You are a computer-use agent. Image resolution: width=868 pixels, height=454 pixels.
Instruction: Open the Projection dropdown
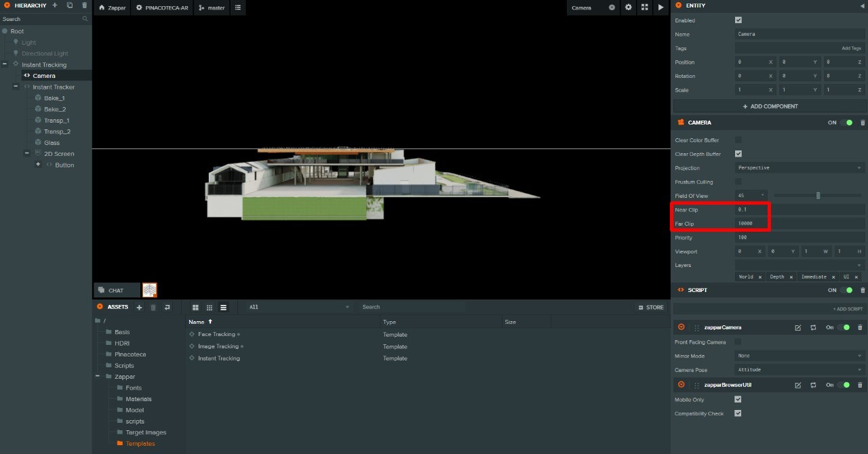pos(800,168)
